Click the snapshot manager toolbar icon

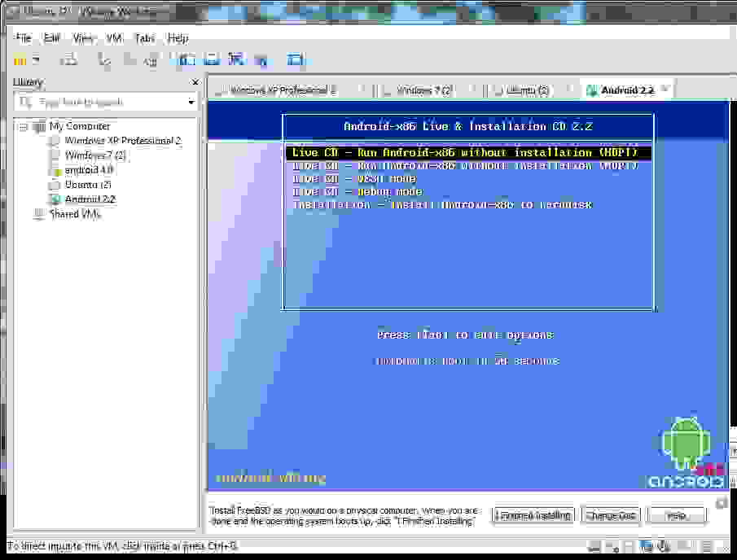coord(151,59)
